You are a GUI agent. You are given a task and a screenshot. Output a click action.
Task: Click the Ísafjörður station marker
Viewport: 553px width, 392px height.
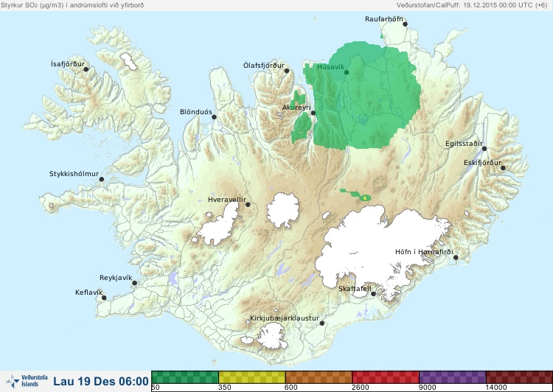pyautogui.click(x=86, y=69)
